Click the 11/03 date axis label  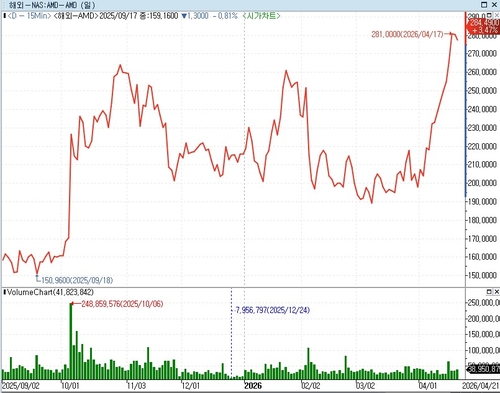click(137, 386)
